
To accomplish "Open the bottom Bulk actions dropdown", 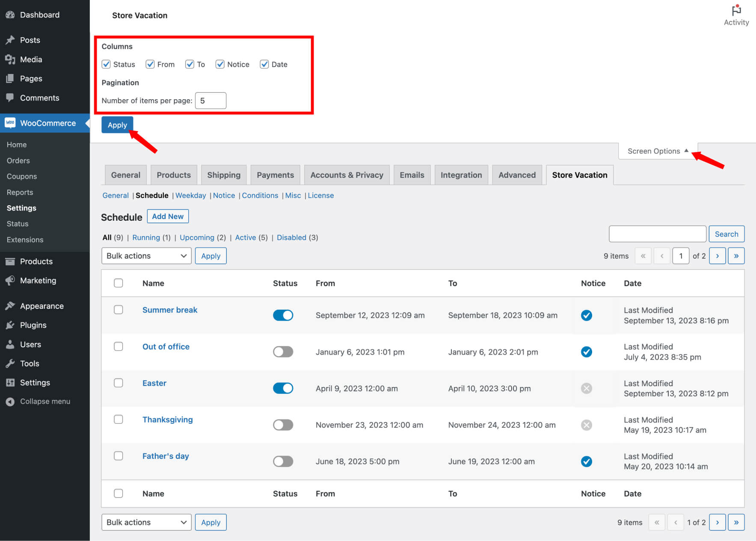I will (146, 522).
